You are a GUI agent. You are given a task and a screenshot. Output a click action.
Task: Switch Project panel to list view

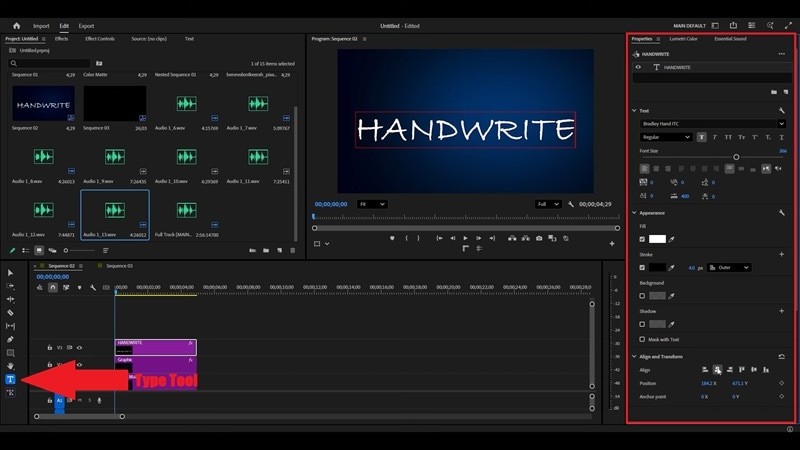pyautogui.click(x=26, y=251)
